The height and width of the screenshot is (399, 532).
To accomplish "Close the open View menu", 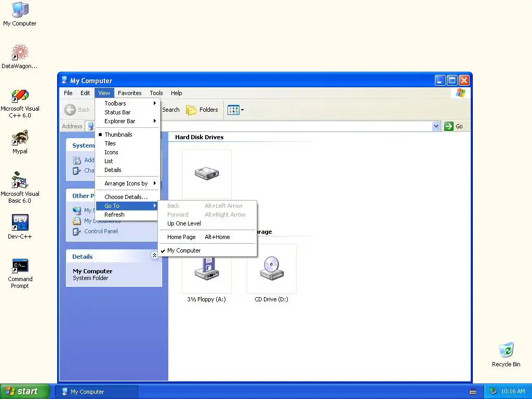I will 104,93.
